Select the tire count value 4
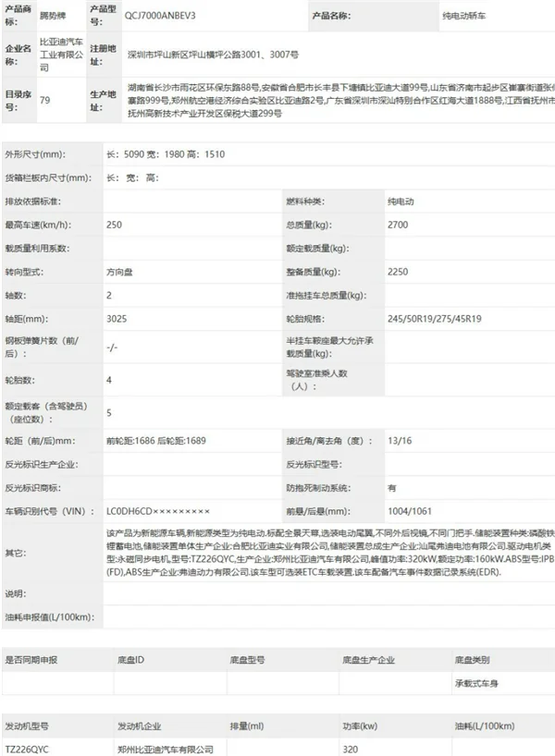The width and height of the screenshot is (555, 756). [109, 380]
